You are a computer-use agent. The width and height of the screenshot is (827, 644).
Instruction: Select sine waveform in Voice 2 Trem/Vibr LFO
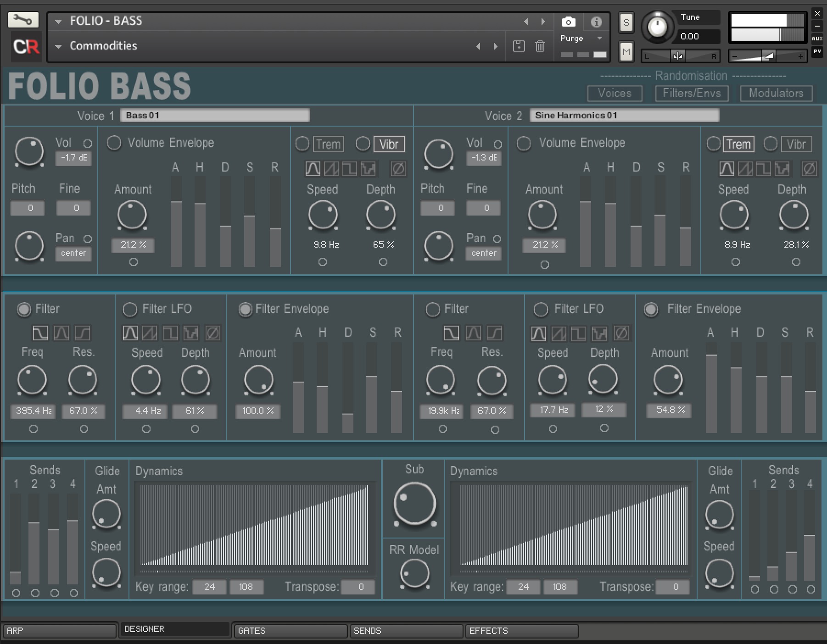726,169
